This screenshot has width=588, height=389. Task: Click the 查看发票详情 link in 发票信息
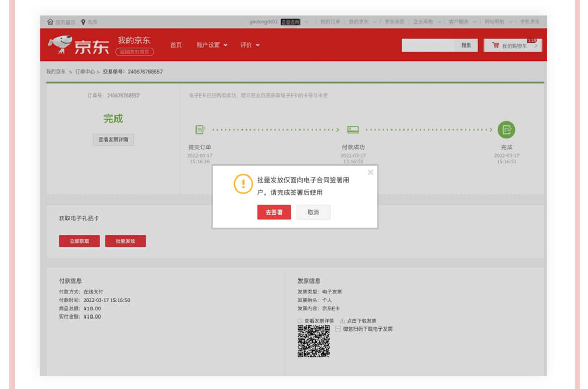pyautogui.click(x=319, y=321)
